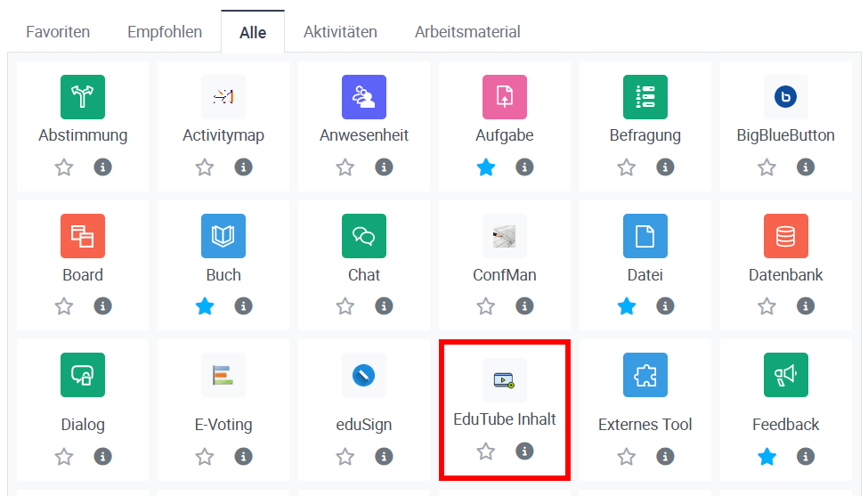Click the Datenbank label
Image resolution: width=868 pixels, height=496 pixels.
click(785, 274)
